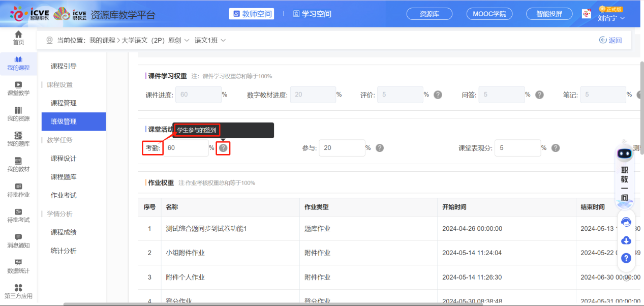This screenshot has height=306, width=644.
Task: Open the MOOC学院 button
Action: 489,14
